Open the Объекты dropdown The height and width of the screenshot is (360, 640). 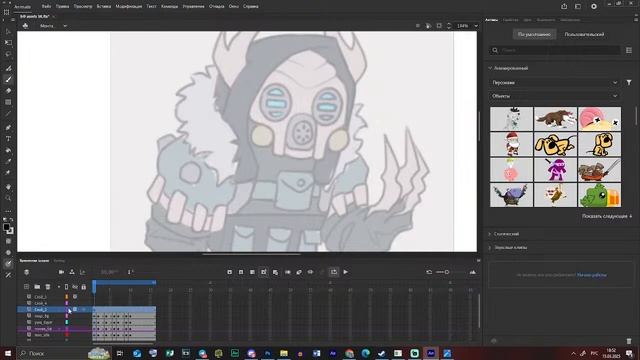pyautogui.click(x=554, y=96)
